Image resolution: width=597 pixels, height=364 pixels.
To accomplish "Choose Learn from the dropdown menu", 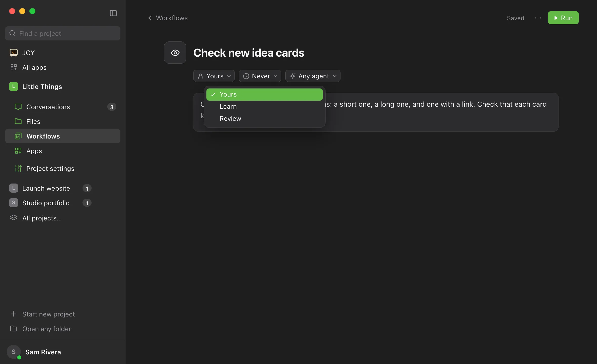I will pyautogui.click(x=265, y=106).
